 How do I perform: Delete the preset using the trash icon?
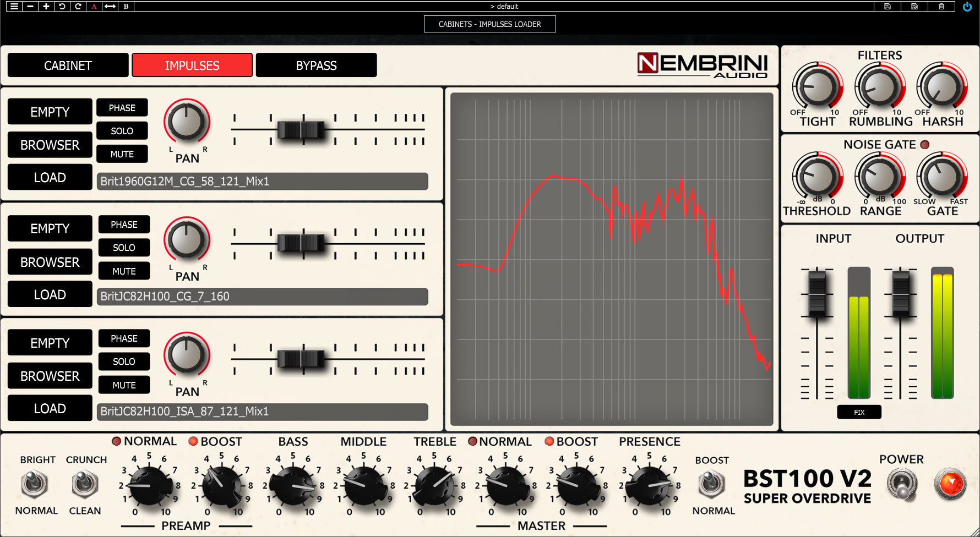pos(941,7)
